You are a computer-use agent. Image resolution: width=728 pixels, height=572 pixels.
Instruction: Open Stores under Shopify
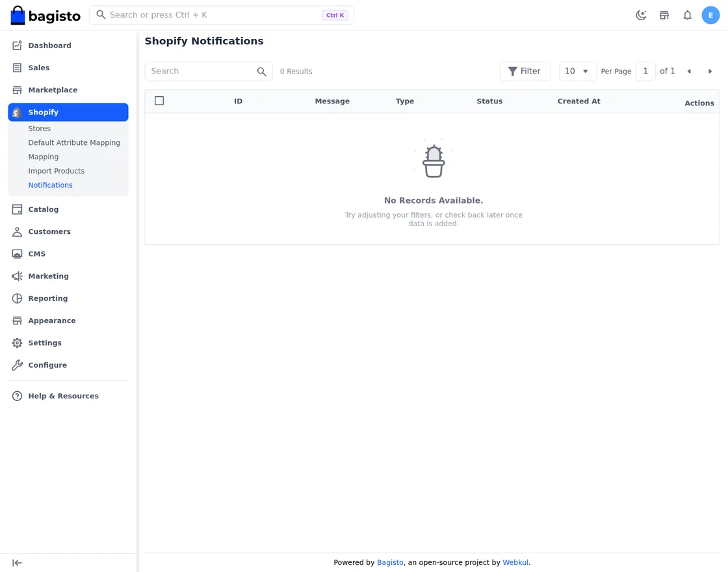[40, 129]
